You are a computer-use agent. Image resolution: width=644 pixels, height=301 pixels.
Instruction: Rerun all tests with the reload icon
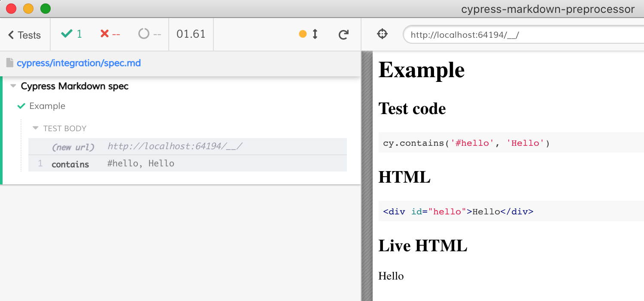[343, 35]
